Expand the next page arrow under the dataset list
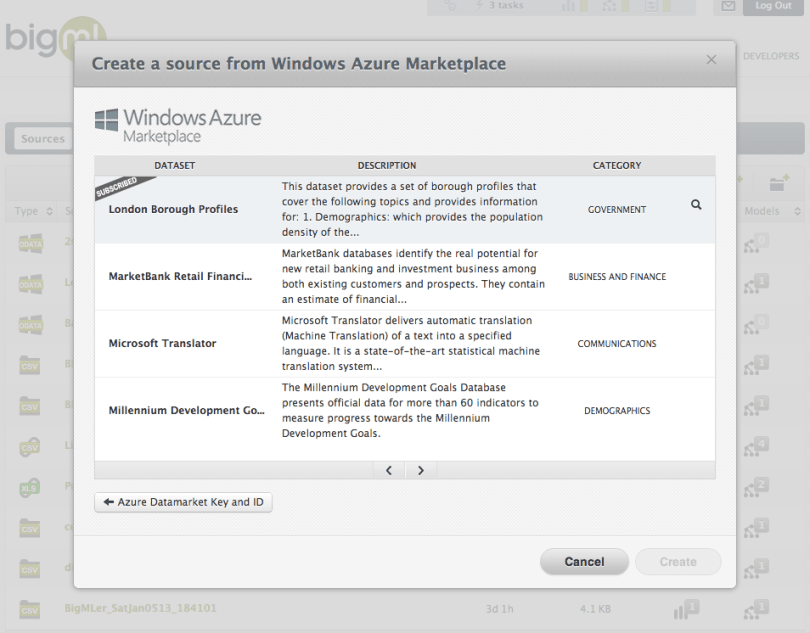This screenshot has height=633, width=810. (x=420, y=468)
